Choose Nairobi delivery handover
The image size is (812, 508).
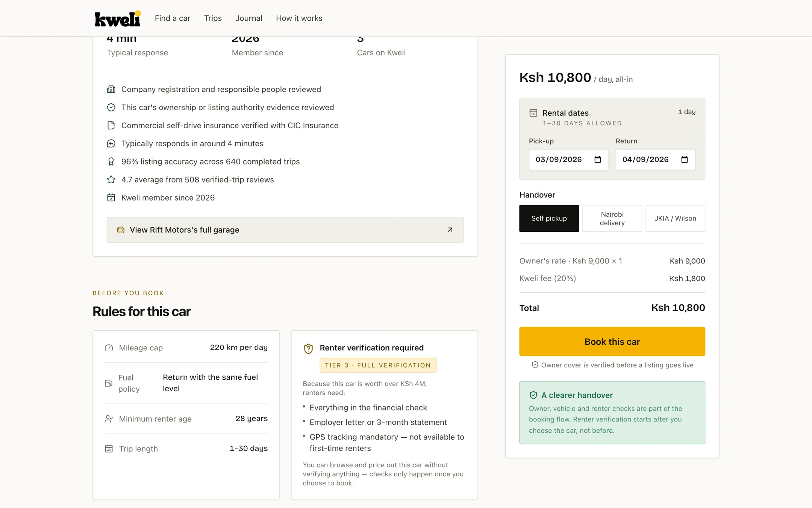pos(612,218)
